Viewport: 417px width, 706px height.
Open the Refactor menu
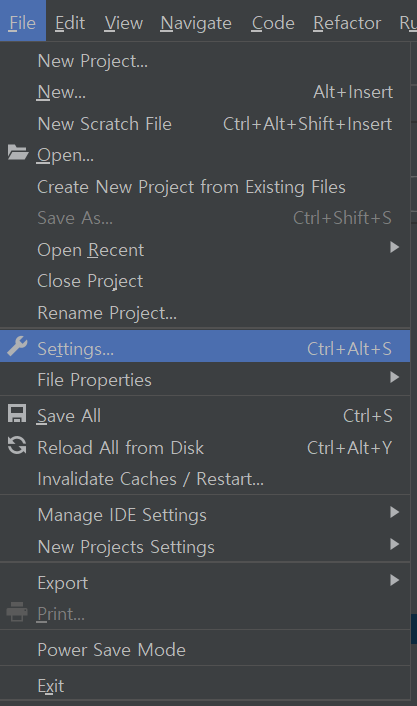[x=347, y=23]
